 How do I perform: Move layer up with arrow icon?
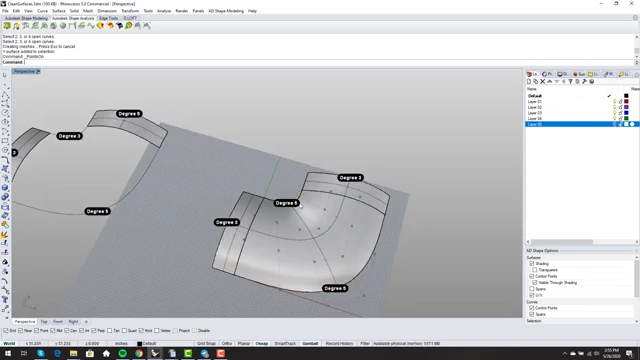pyautogui.click(x=549, y=82)
